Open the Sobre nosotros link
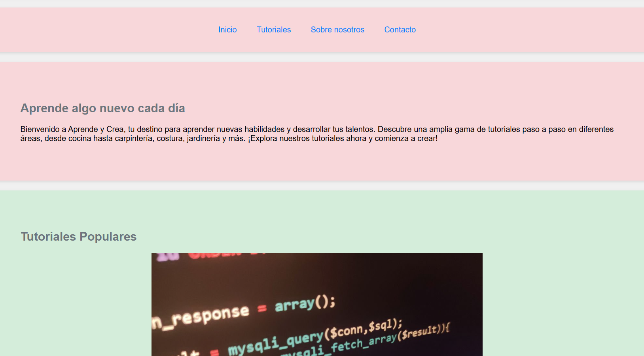Viewport: 644px width, 356px height. [337, 30]
